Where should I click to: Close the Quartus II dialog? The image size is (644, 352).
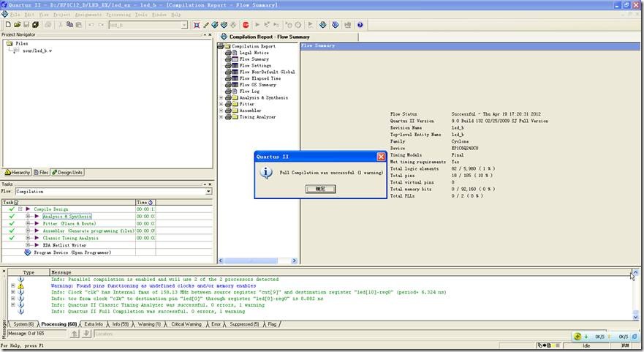tap(381, 157)
